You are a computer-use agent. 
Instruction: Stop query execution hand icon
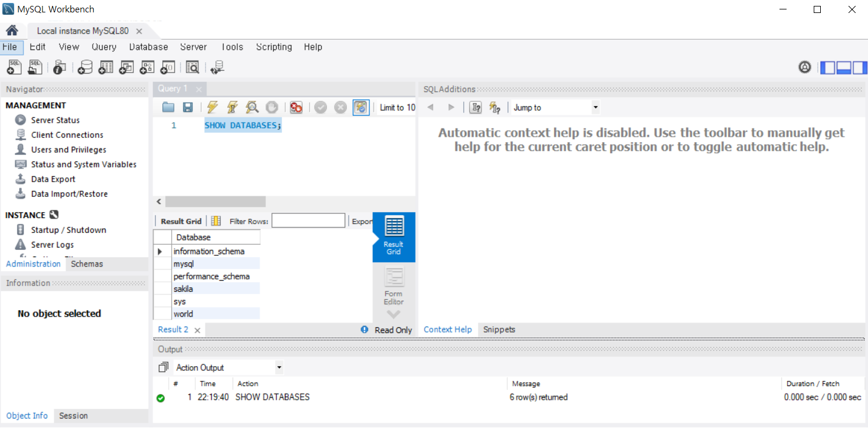click(271, 107)
